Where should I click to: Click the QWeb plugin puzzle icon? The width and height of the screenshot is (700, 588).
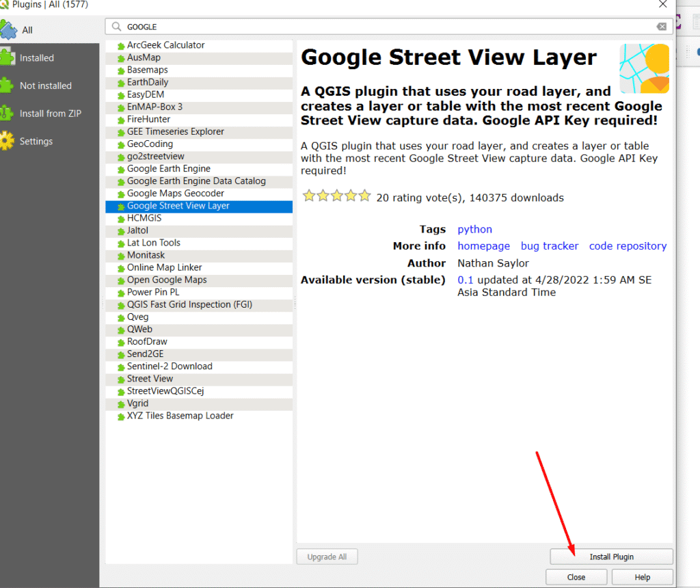coord(120,330)
